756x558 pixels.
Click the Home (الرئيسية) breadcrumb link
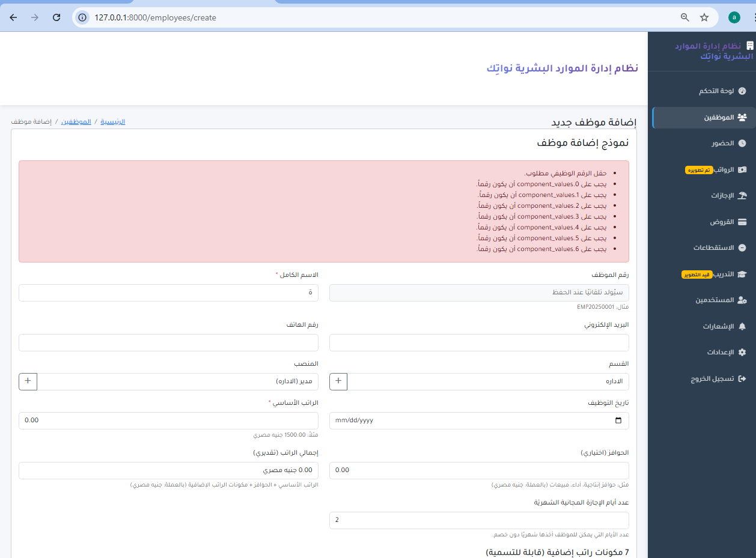[x=112, y=121]
